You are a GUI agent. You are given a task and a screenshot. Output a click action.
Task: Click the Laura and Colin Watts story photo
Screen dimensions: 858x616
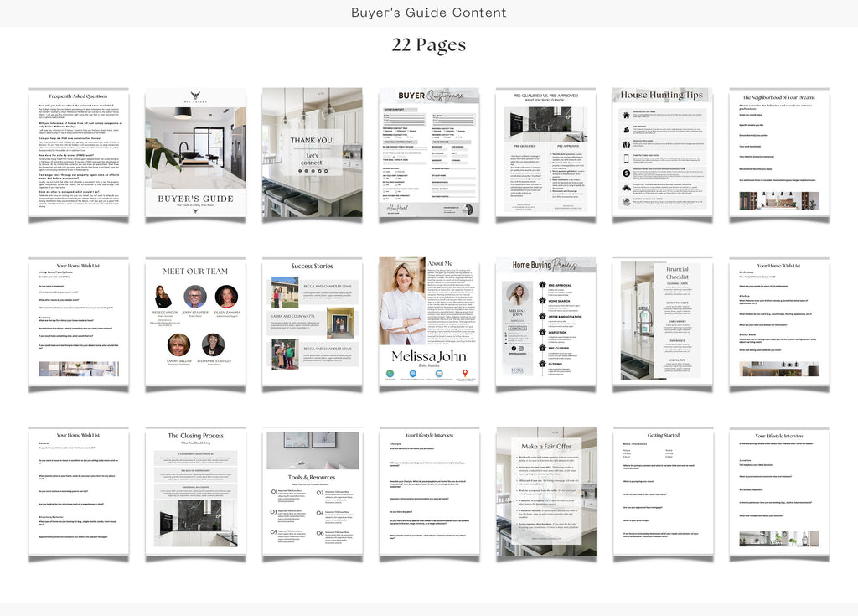pos(340,323)
